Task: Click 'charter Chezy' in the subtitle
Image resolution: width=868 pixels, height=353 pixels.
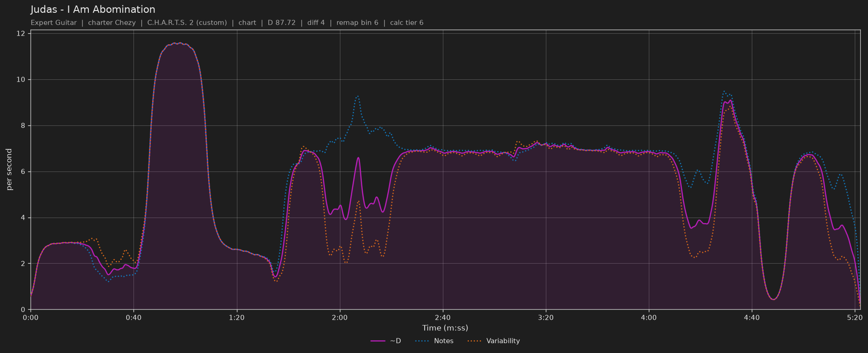Action: point(112,23)
